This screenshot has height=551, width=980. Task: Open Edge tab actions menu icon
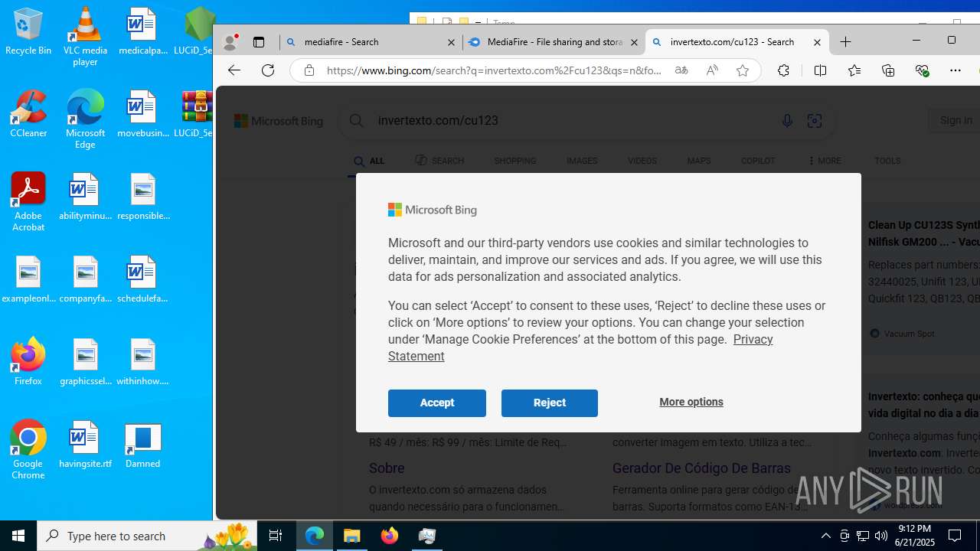259,42
